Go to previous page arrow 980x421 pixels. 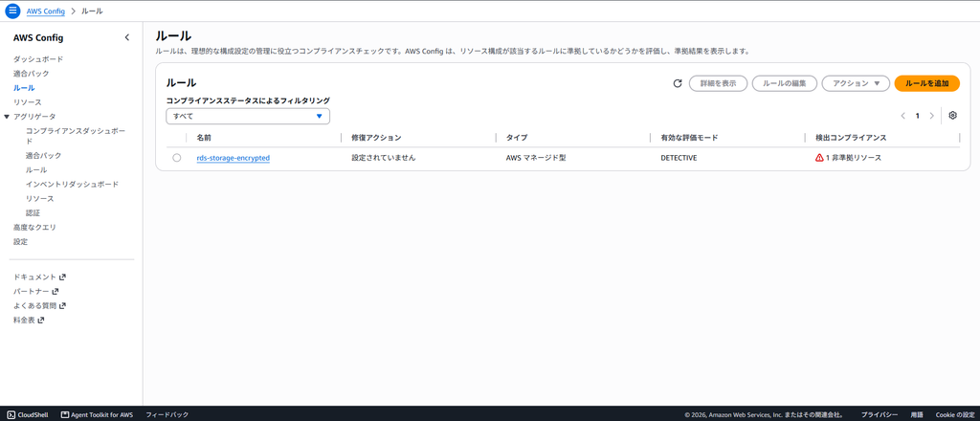click(x=903, y=116)
